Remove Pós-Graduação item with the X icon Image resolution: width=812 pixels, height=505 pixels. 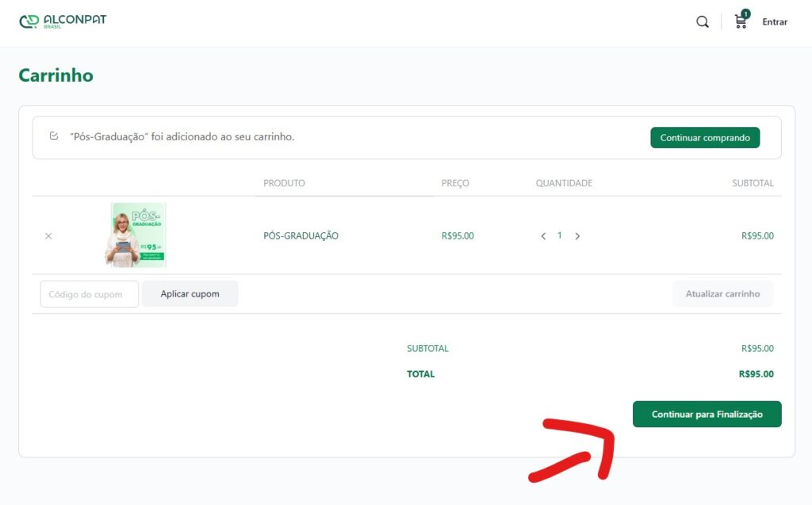(48, 236)
